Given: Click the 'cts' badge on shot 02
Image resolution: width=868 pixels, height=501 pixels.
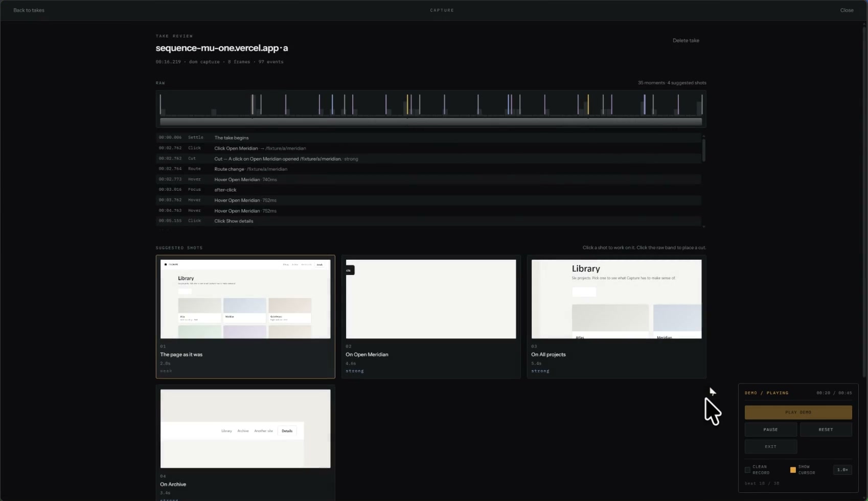Looking at the screenshot, I should click(x=349, y=270).
